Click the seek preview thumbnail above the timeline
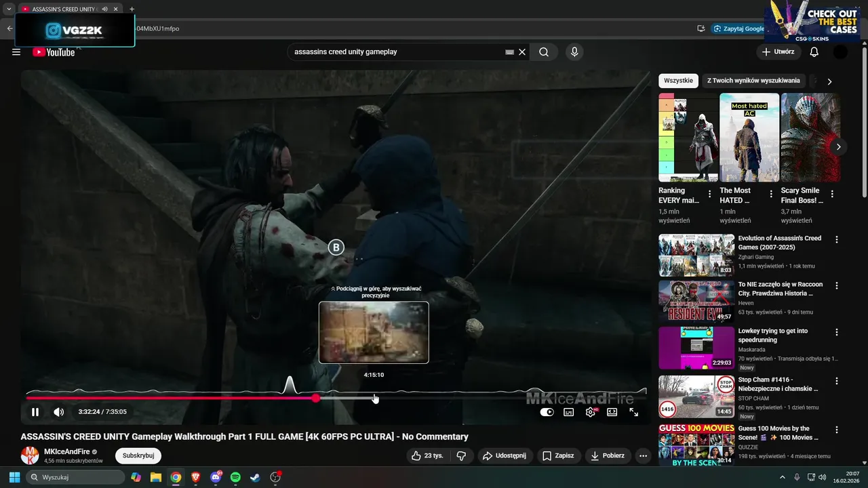The image size is (868, 488). pos(374,332)
